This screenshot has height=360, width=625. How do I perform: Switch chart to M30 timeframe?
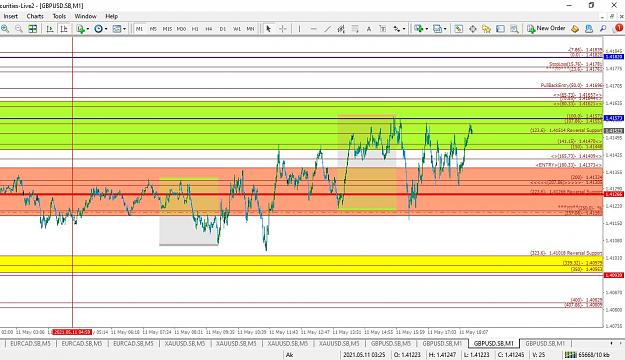181,29
